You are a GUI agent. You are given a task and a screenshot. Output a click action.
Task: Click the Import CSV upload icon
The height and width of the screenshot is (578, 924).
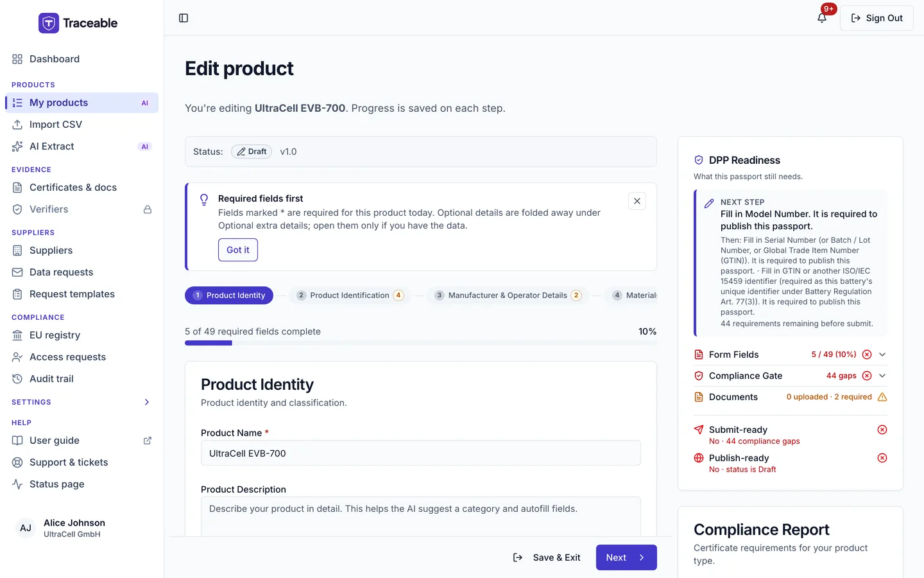coord(17,125)
